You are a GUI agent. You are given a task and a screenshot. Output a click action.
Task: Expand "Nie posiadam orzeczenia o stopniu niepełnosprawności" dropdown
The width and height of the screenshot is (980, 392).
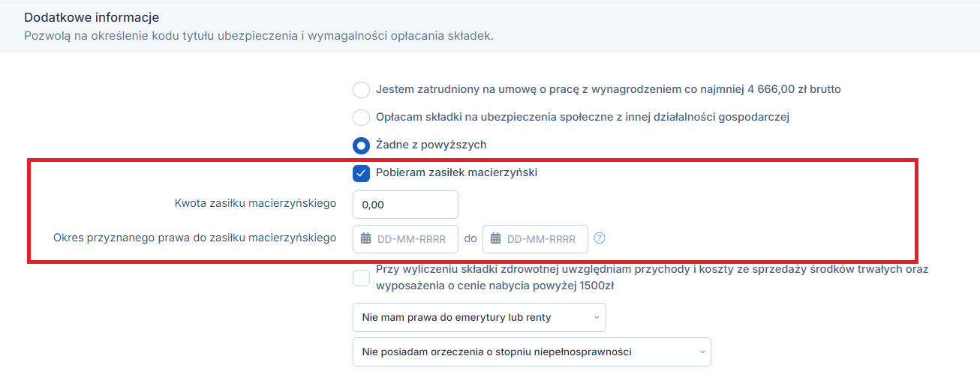[531, 352]
